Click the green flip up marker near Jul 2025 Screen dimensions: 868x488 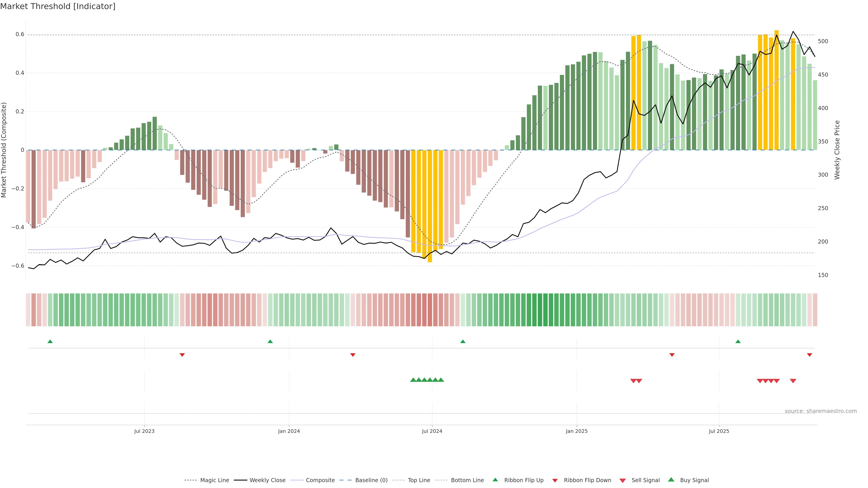738,342
